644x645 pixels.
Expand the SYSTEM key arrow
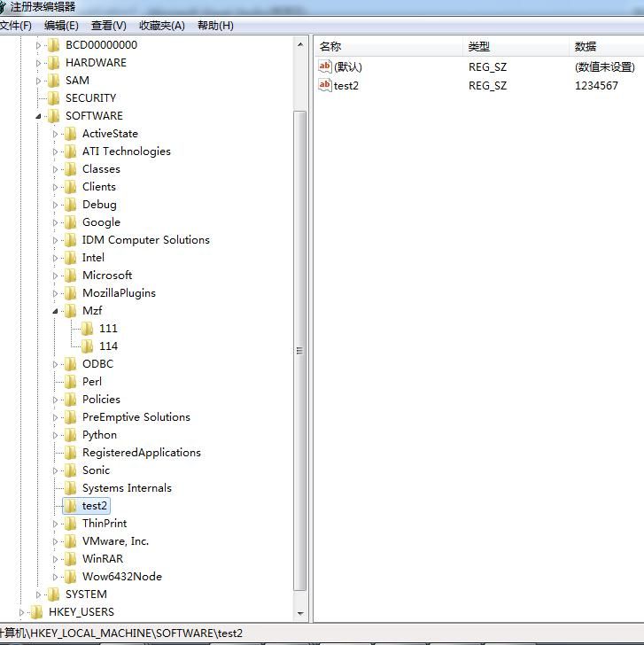tap(38, 594)
